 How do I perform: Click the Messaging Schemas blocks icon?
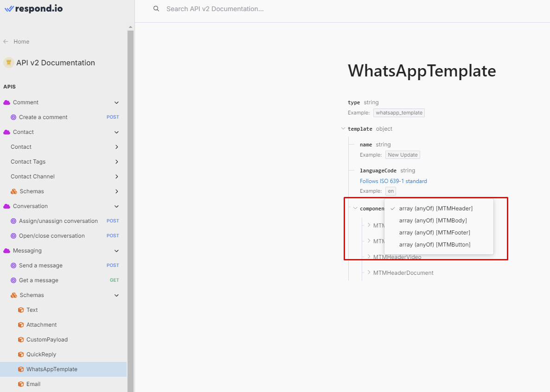pos(13,295)
